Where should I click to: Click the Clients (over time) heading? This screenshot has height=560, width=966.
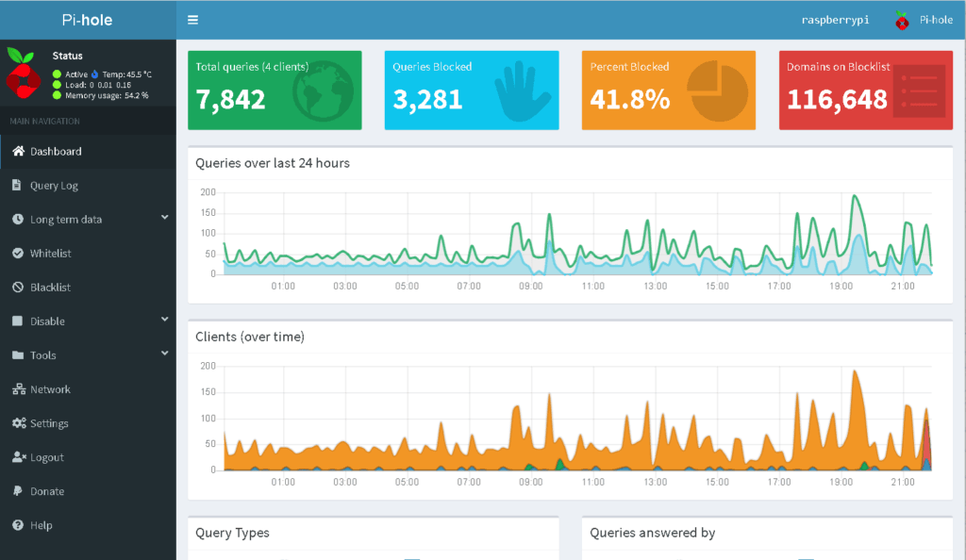click(249, 337)
